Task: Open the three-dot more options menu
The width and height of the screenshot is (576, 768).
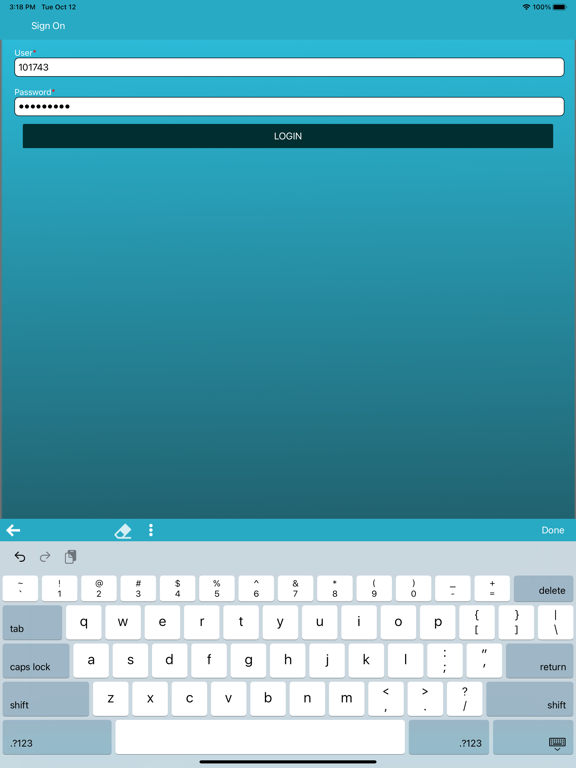Action: coord(151,530)
